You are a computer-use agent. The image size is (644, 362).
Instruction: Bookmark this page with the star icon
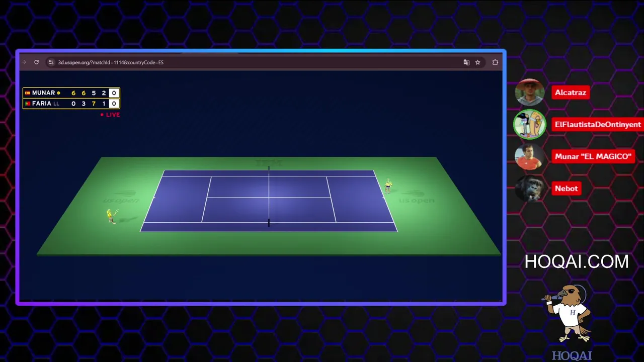click(477, 62)
